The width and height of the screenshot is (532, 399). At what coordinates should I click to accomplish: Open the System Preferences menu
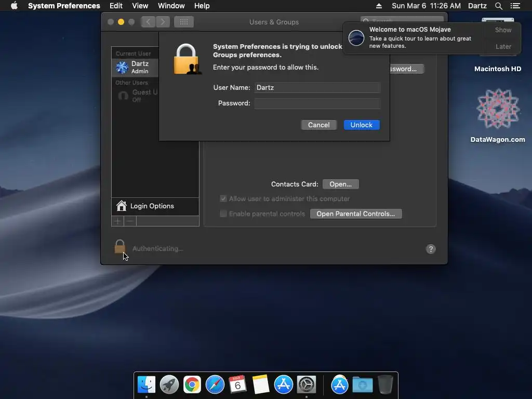pos(64,6)
